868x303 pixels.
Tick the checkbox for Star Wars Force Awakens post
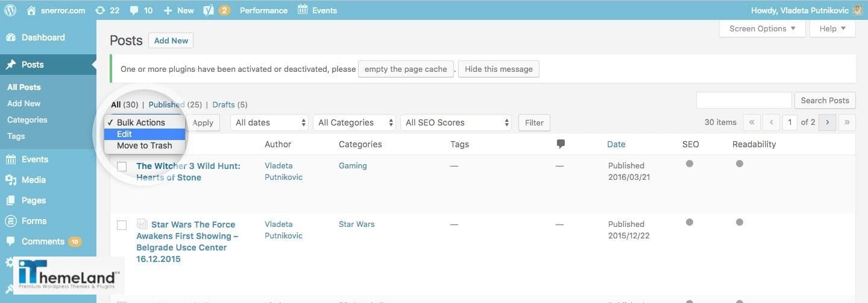pyautogui.click(x=122, y=225)
